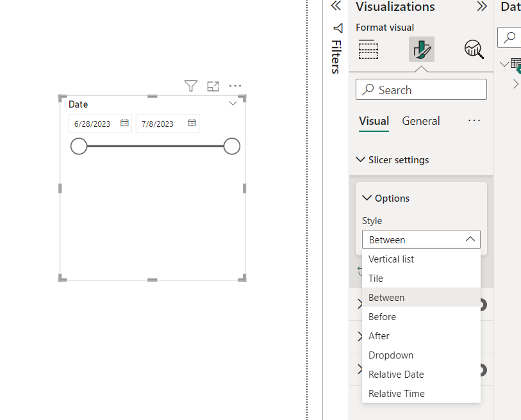Close the Style dropdown showing Between

(x=421, y=239)
